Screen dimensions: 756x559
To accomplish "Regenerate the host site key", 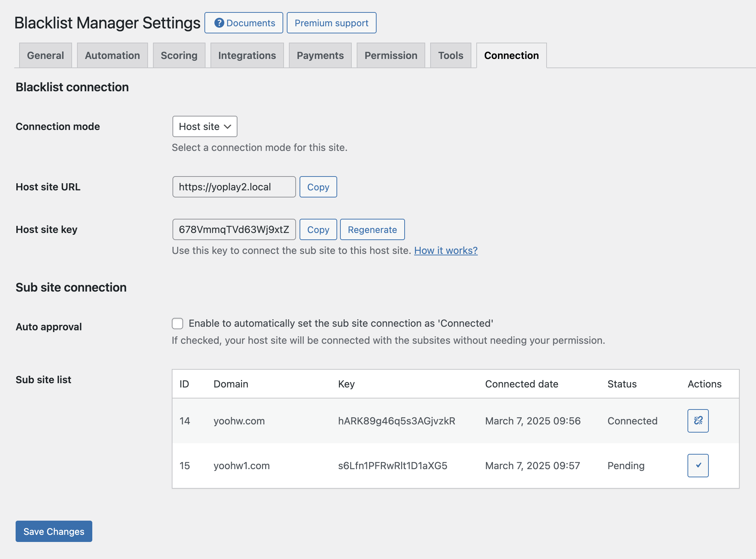I will click(x=372, y=229).
